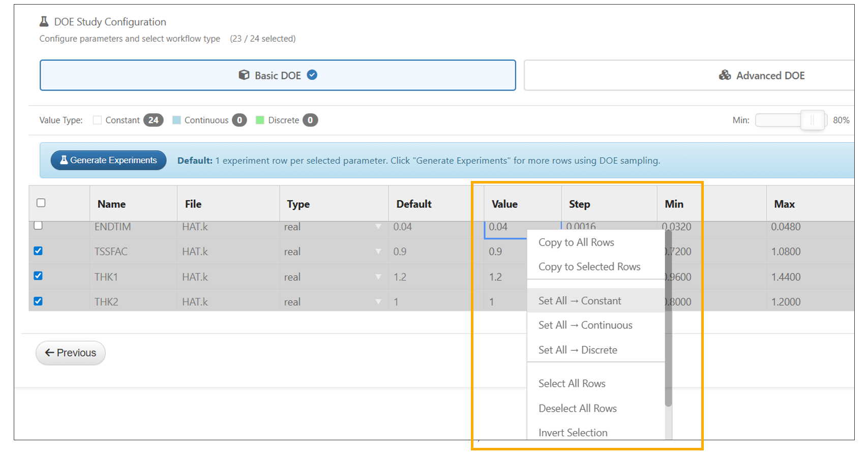Uncheck the TSSFAC row checkbox
The image size is (868, 456).
coord(38,251)
